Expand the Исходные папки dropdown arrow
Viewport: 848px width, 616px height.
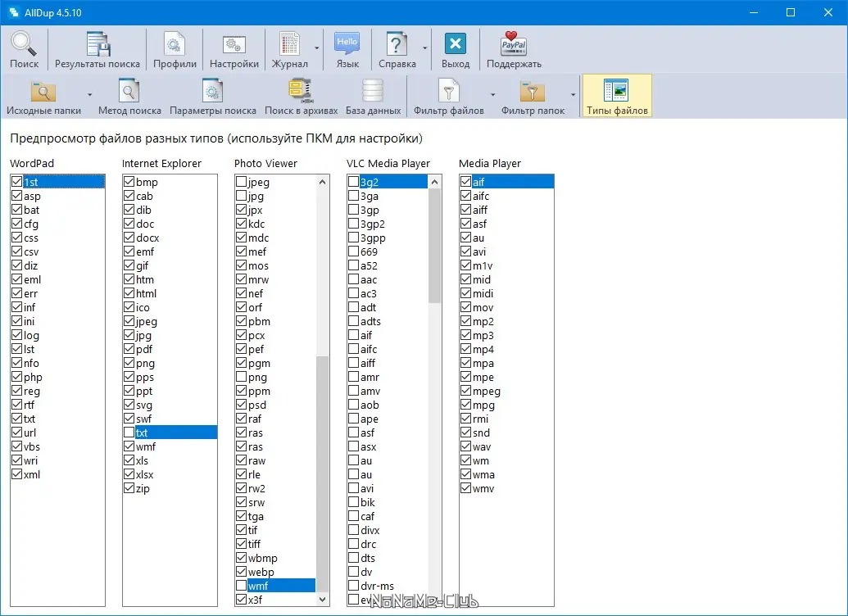(x=90, y=95)
